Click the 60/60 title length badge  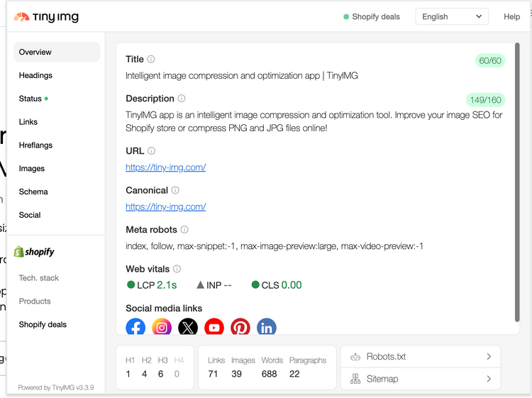(490, 61)
